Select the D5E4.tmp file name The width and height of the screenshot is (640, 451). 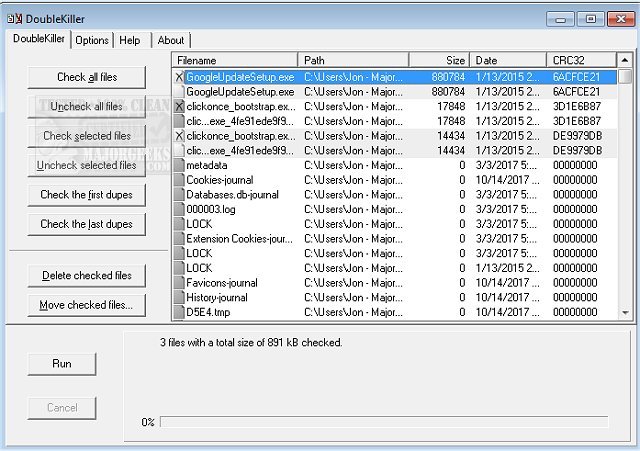pyautogui.click(x=208, y=312)
